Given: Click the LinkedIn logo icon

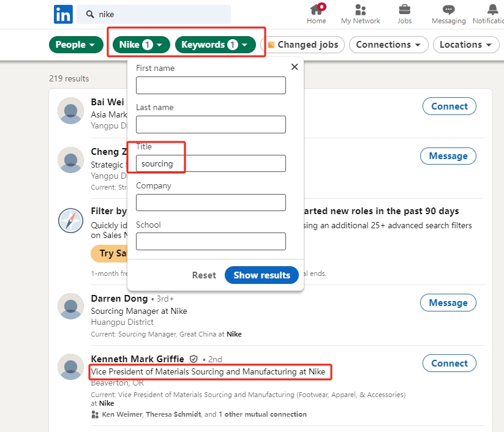Looking at the screenshot, I should point(63,14).
